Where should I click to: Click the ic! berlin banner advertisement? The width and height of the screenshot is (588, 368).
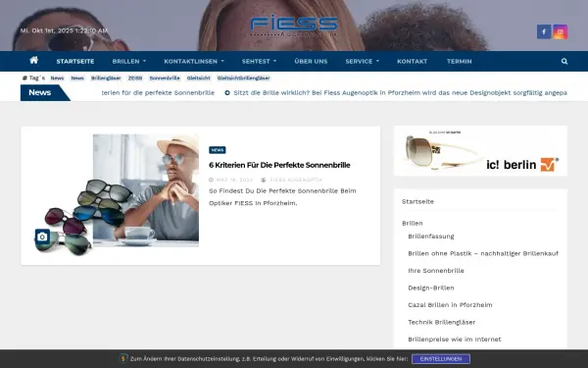480,151
